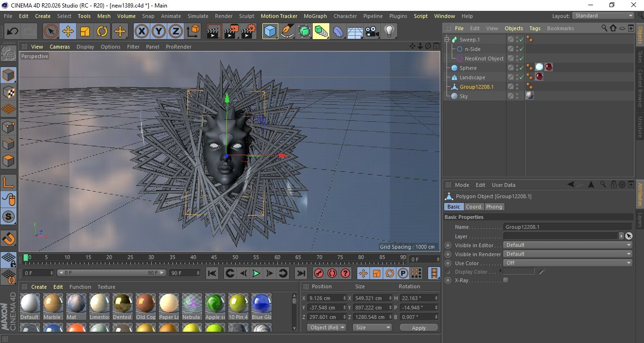This screenshot has height=343, width=644.
Task: Switch to Model mode in the left toolbar
Action: 9,75
